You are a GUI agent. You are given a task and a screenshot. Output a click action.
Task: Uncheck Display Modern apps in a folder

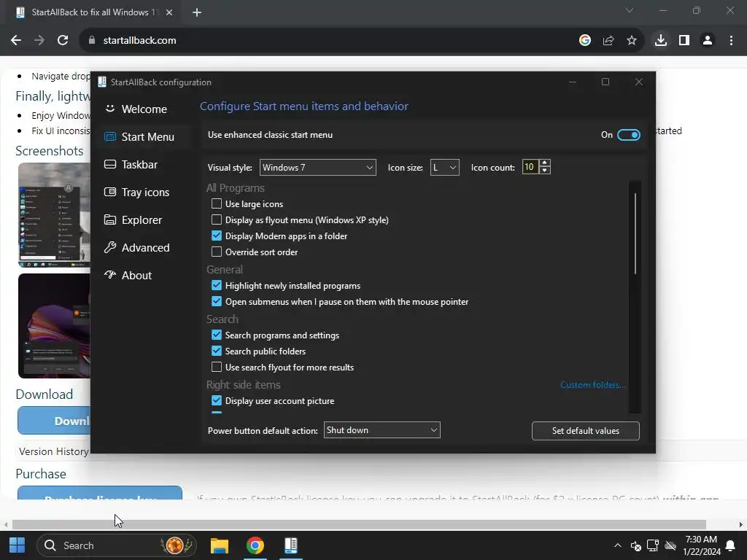[216, 236]
